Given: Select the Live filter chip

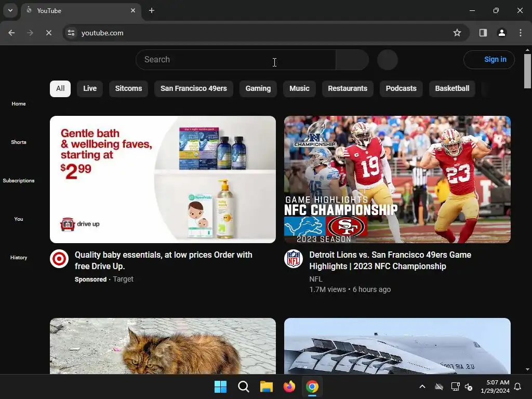Looking at the screenshot, I should point(90,88).
